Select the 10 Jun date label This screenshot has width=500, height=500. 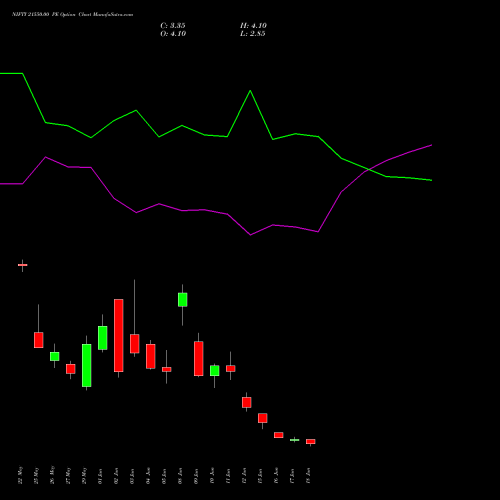[x=212, y=476]
